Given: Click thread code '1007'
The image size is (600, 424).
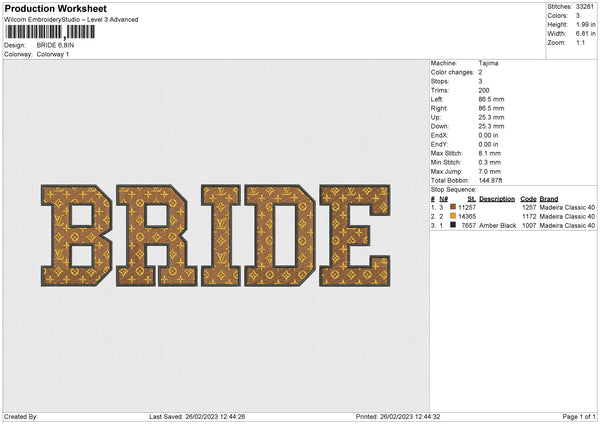Looking at the screenshot, I should 529,225.
